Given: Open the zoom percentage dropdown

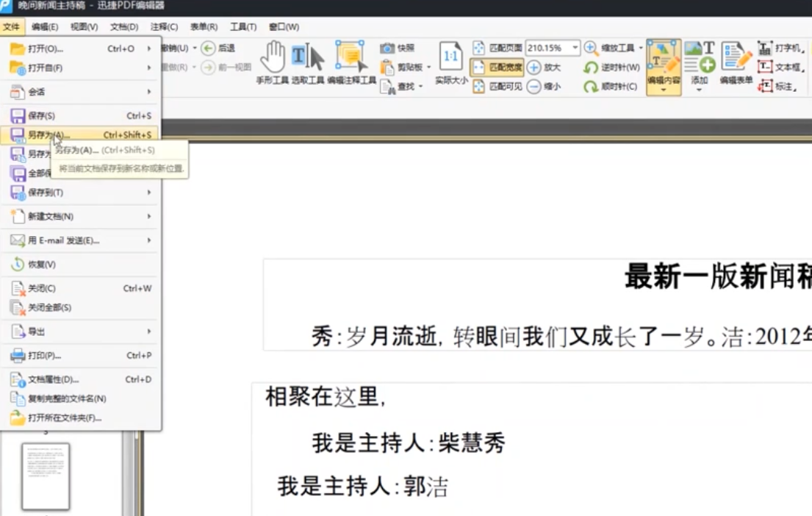Looking at the screenshot, I should pos(576,46).
